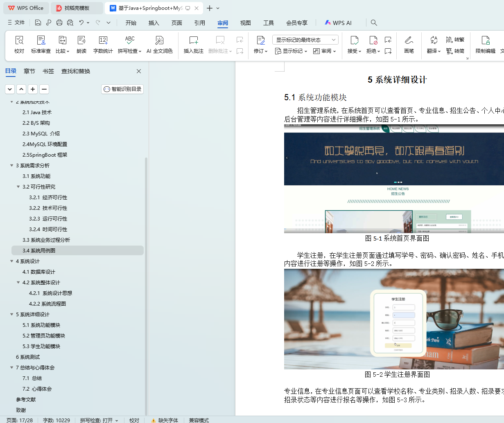
Task: Collapse the 4.2 系统整体设计 outline node
Action: pos(18,282)
